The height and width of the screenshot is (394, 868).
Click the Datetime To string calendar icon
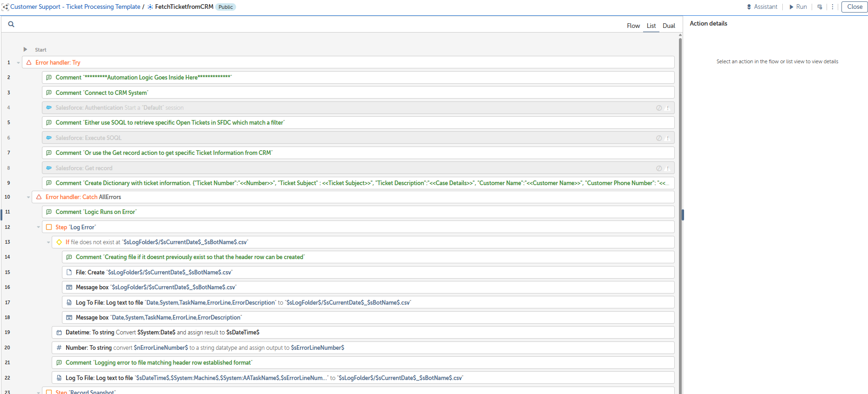pos(59,333)
